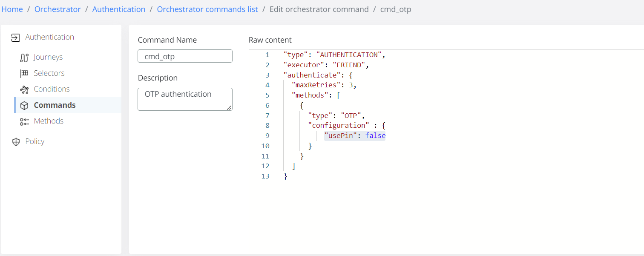The width and height of the screenshot is (644, 256).
Task: Open the Policy sidebar section
Action: pyautogui.click(x=34, y=141)
